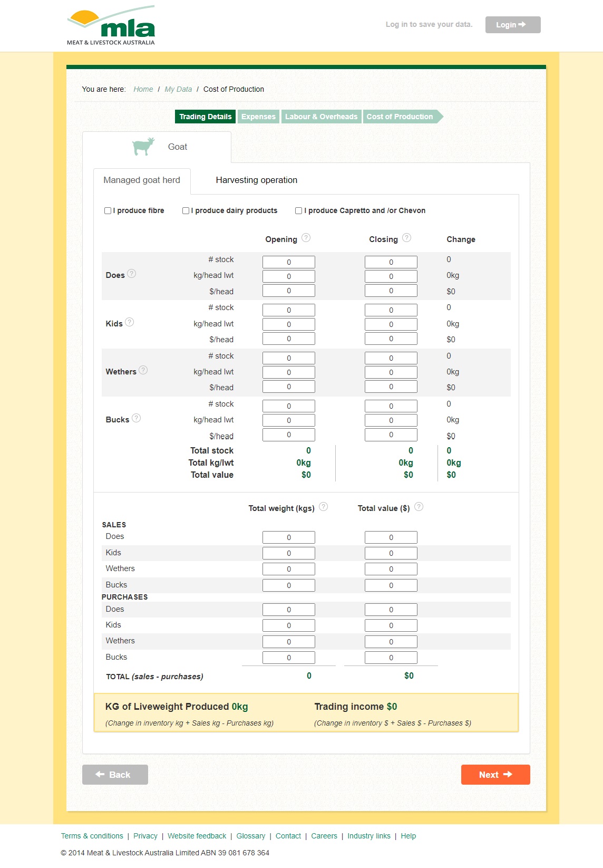Show help for Bucks category
The width and height of the screenshot is (603, 868).
click(136, 418)
